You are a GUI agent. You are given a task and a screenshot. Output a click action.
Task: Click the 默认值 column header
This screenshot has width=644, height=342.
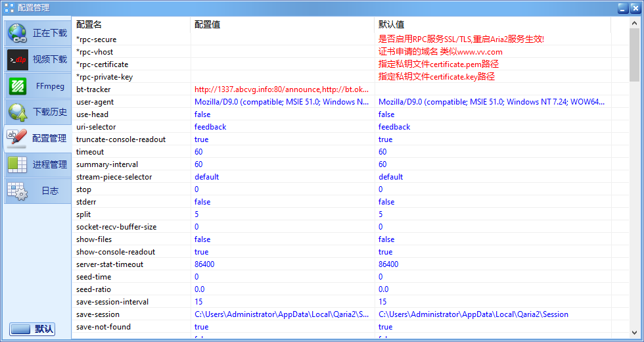[492, 25]
